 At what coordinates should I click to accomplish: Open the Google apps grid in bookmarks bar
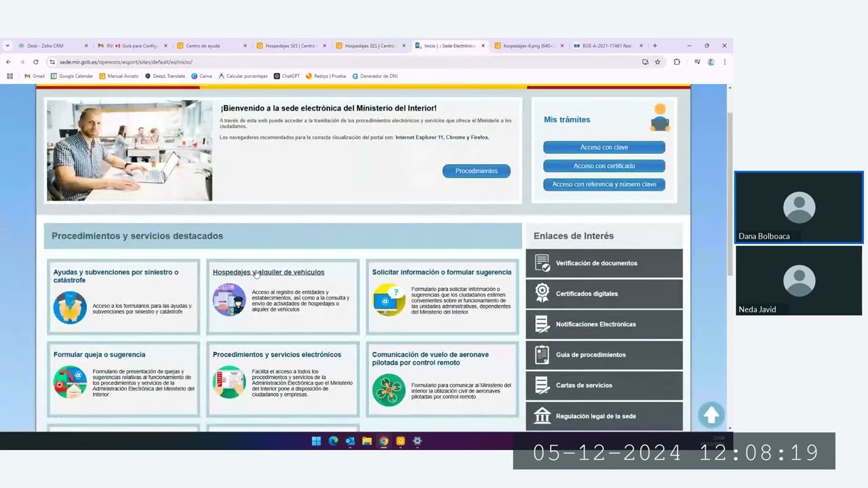click(9, 76)
